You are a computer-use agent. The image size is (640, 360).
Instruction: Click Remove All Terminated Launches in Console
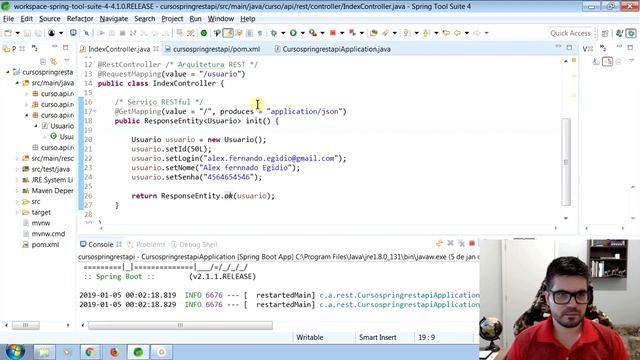click(461, 244)
